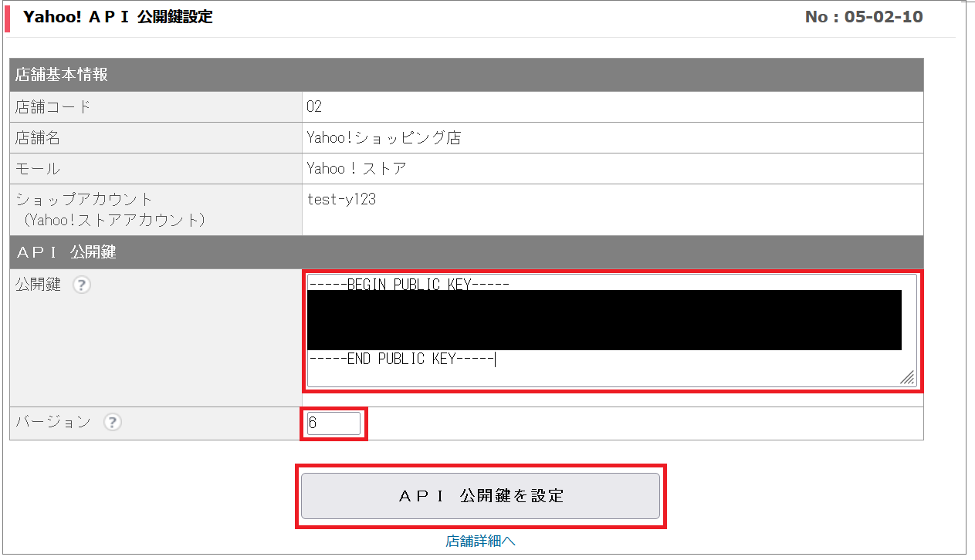The height and width of the screenshot is (560, 975).
Task: Click the page number No : 05-02-10
Action: coord(864,17)
